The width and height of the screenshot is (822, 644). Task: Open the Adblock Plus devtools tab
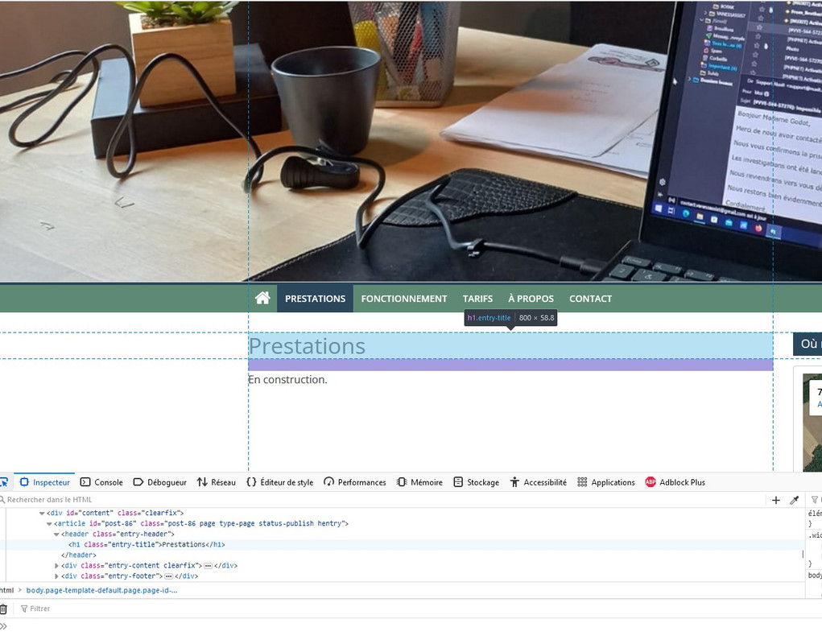[x=675, y=482]
